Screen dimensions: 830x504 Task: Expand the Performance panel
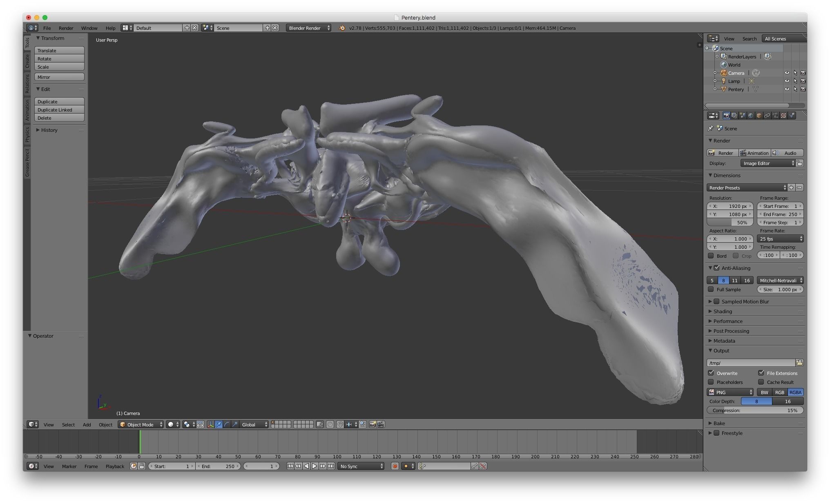pyautogui.click(x=728, y=321)
